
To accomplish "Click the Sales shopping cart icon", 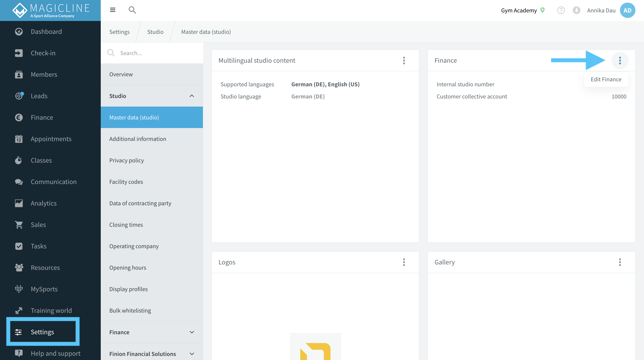I will tap(19, 225).
